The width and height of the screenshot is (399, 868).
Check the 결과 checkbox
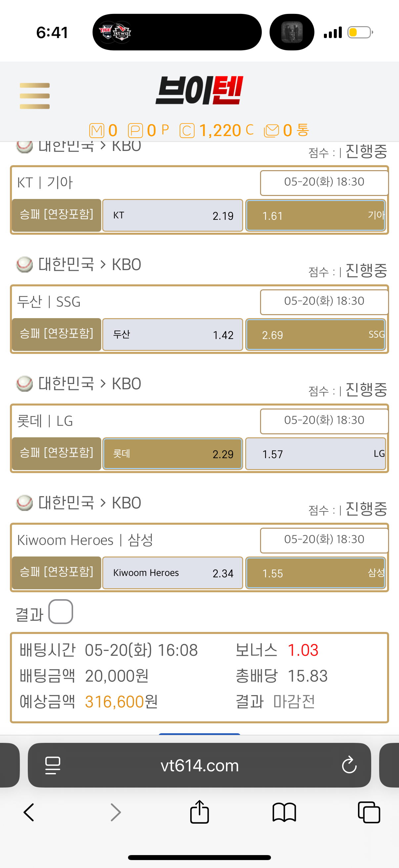tap(61, 611)
